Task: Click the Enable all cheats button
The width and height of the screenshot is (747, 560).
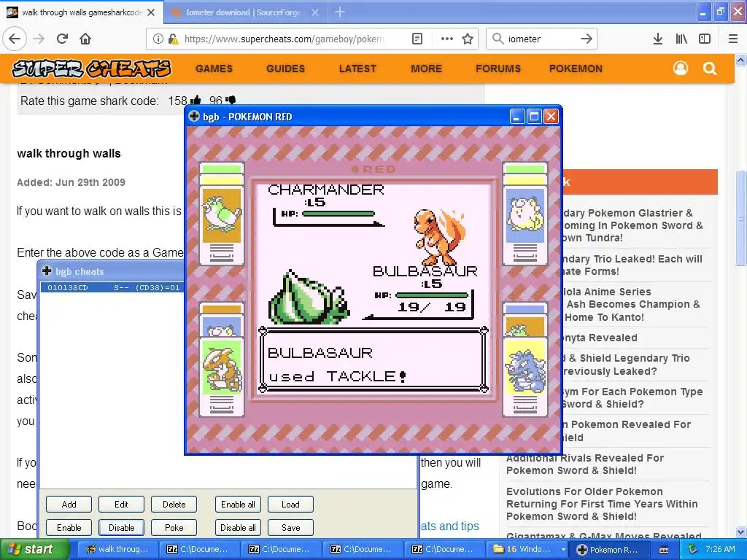Action: tap(238, 505)
